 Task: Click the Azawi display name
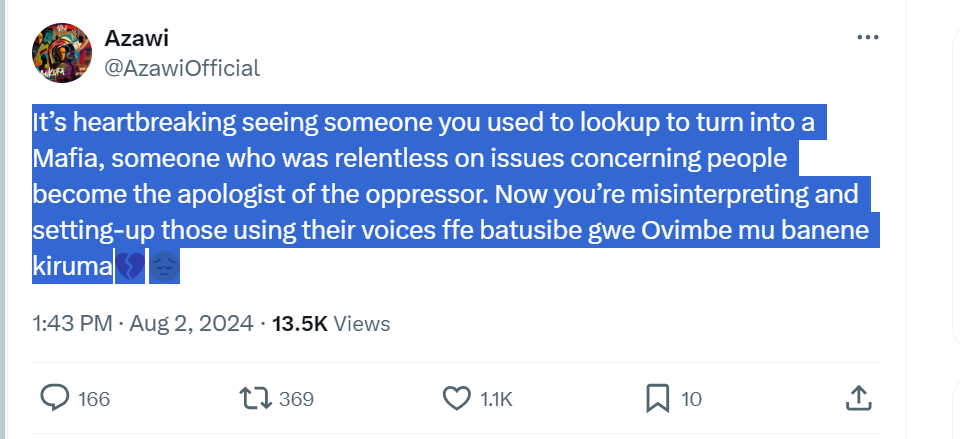tap(132, 39)
